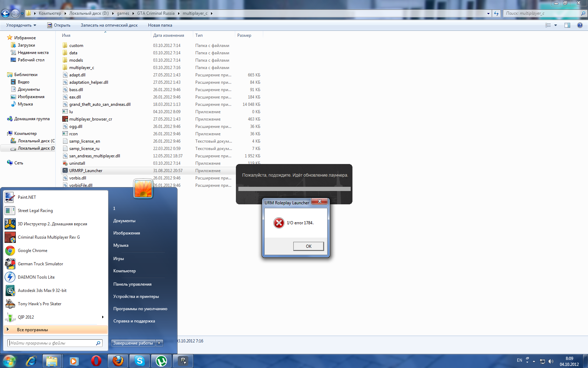Launch German Truck Simulator
This screenshot has height=368, width=588.
(55, 264)
